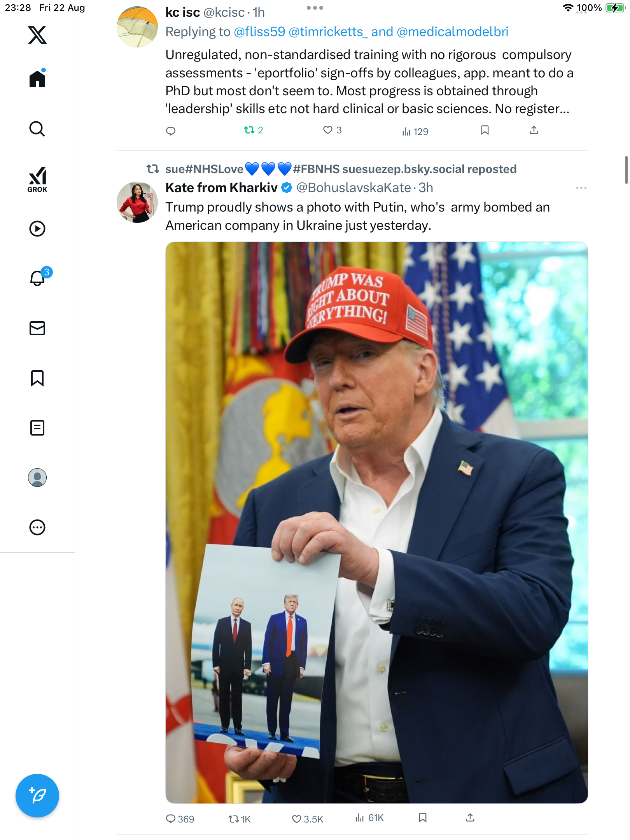Like the Kate from Kharkiv post
630x840 pixels.
(308, 819)
